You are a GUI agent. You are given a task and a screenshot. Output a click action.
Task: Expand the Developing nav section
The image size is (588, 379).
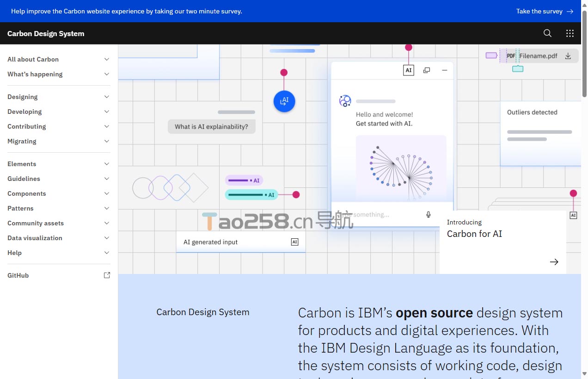[x=59, y=112]
